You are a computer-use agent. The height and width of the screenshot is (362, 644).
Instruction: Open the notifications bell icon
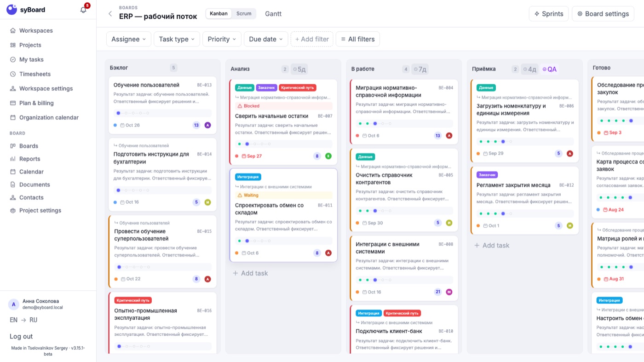pos(83,10)
